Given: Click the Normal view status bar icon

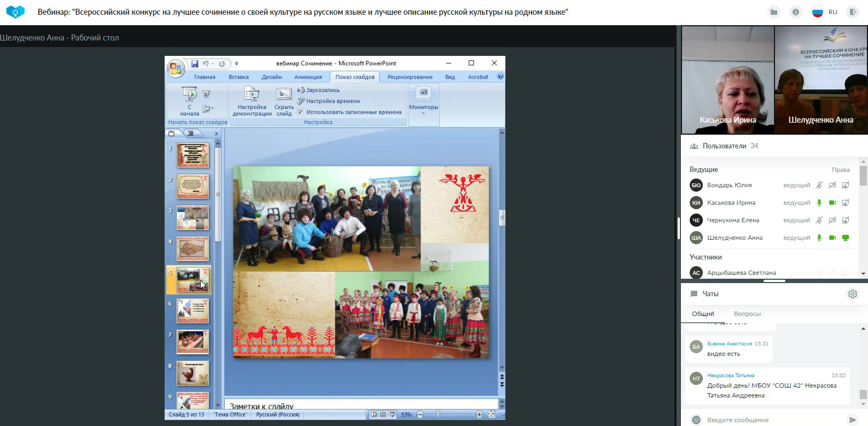Looking at the screenshot, I should (x=374, y=415).
